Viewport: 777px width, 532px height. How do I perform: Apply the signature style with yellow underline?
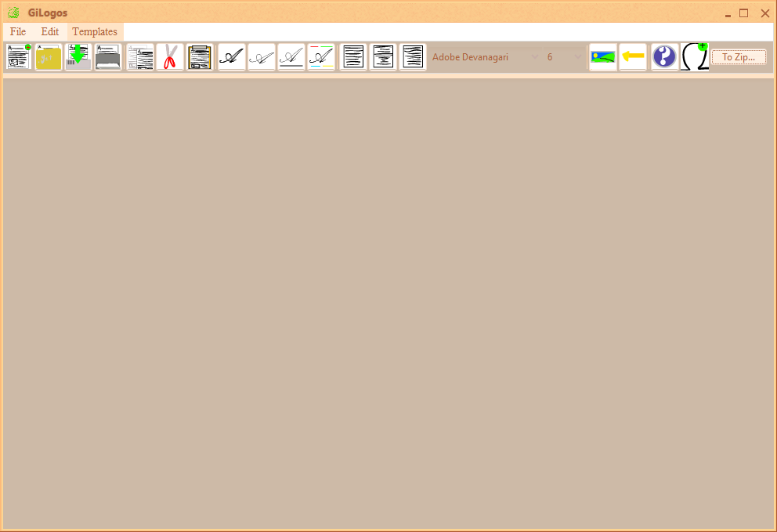320,56
